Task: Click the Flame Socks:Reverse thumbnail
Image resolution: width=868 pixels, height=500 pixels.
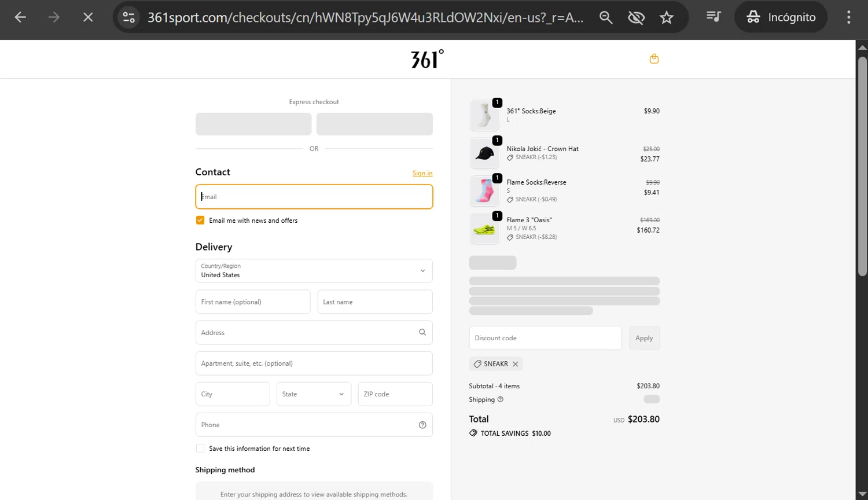Action: point(484,190)
